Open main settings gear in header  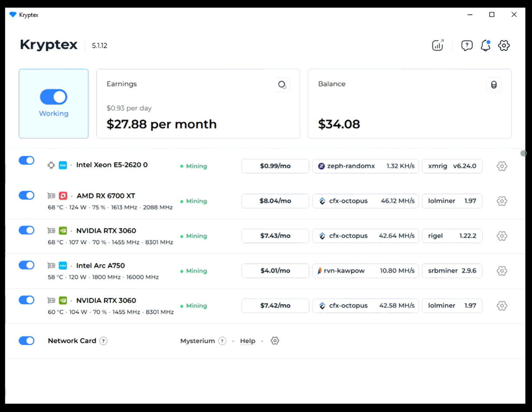coord(504,45)
